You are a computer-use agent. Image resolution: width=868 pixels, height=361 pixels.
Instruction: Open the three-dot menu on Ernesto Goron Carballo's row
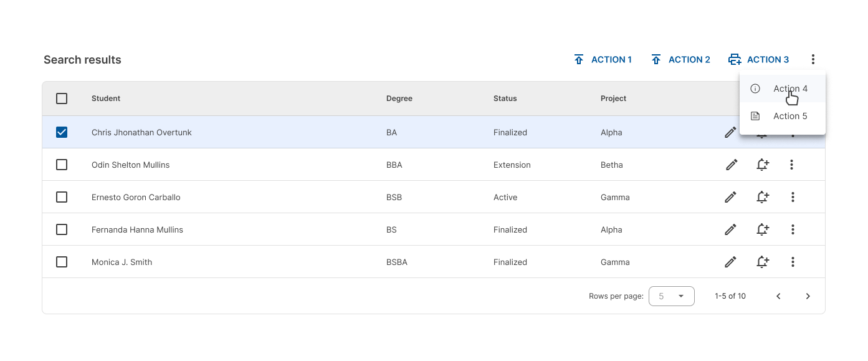pos(793,197)
